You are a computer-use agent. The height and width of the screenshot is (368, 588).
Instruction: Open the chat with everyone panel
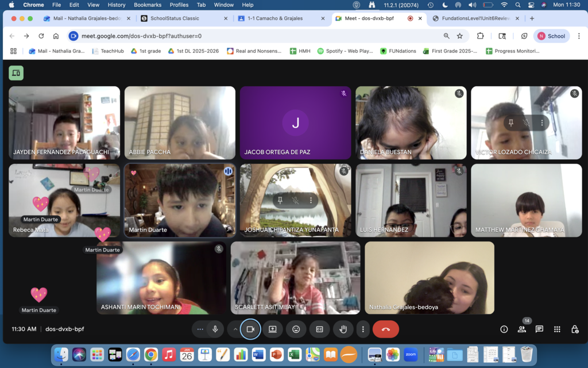[539, 329]
